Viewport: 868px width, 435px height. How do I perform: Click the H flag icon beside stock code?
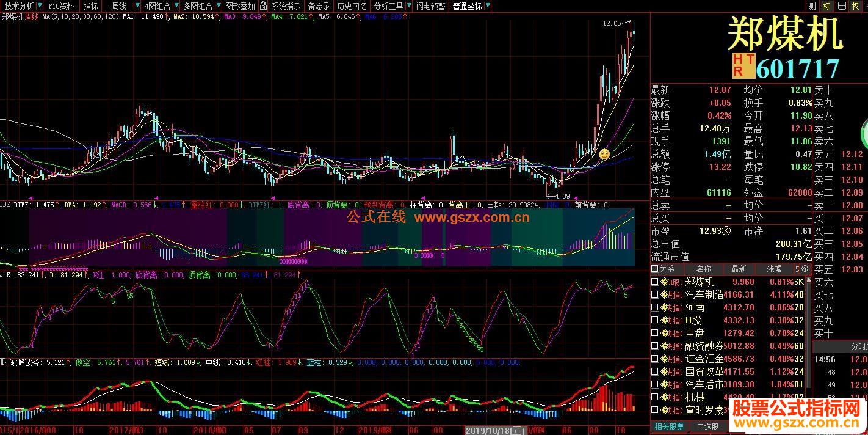coord(738,59)
